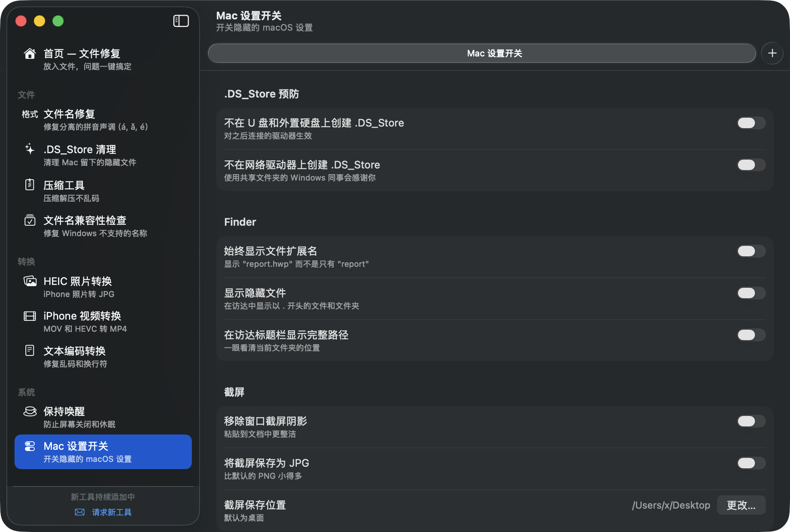Image resolution: width=790 pixels, height=532 pixels.
Task: Click the green zoom window button
Action: click(x=58, y=21)
